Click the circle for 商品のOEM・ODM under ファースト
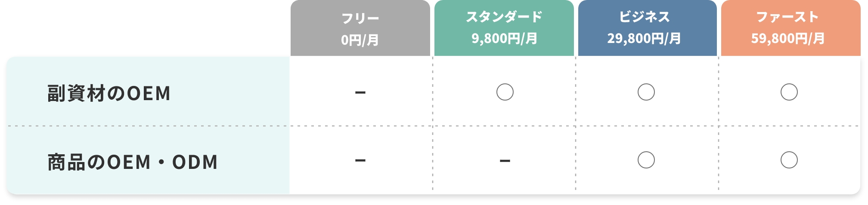868x205 pixels. click(x=789, y=160)
